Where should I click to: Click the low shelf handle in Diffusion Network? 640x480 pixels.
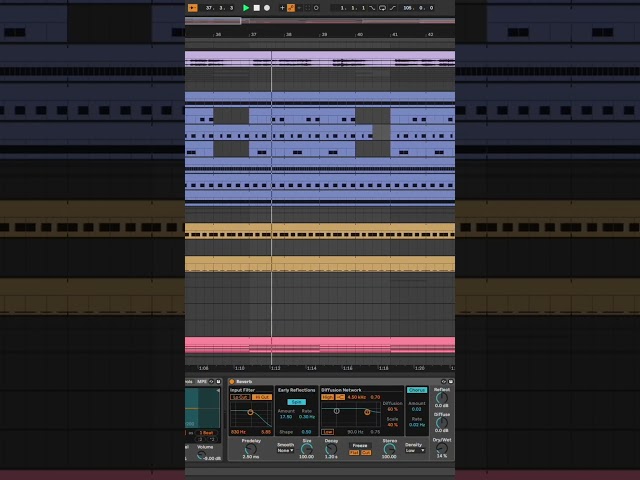coord(337,411)
